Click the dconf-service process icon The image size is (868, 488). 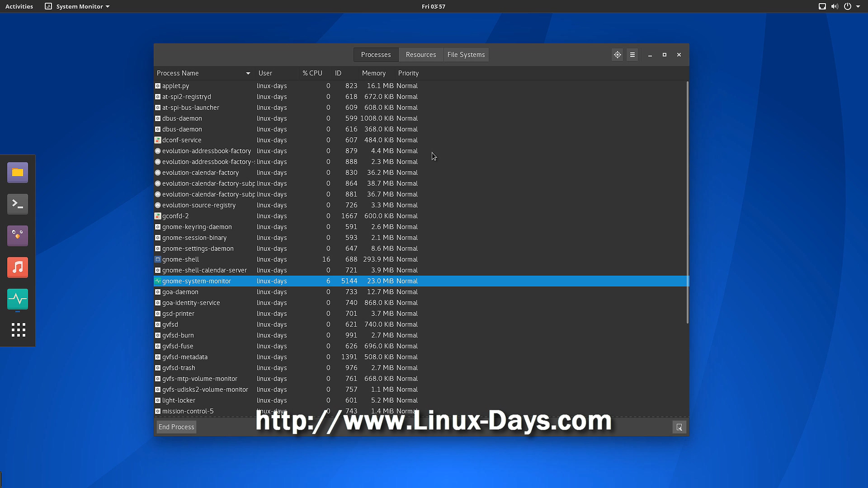coord(158,140)
